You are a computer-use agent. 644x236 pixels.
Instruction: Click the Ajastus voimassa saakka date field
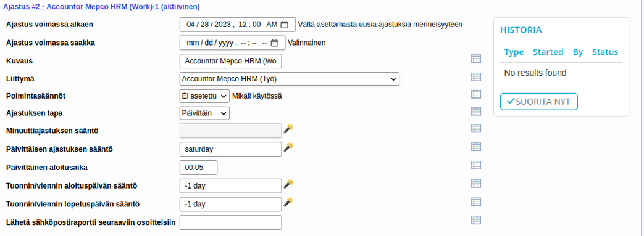[233, 43]
